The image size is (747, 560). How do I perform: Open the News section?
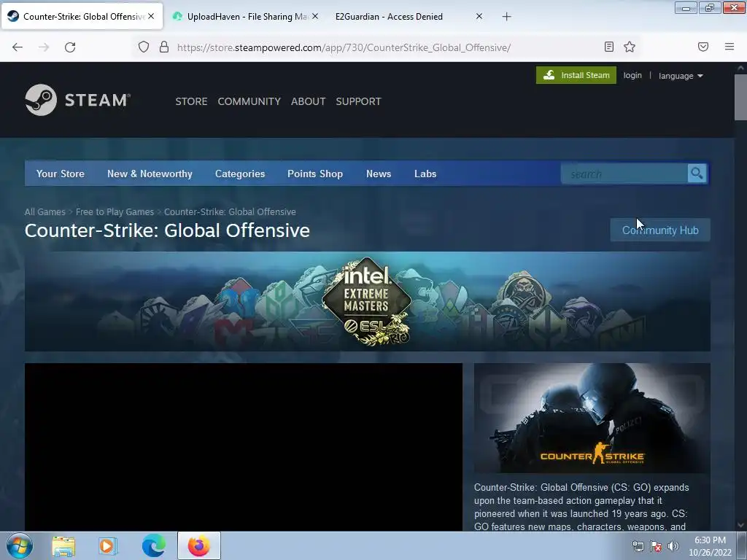pyautogui.click(x=379, y=174)
